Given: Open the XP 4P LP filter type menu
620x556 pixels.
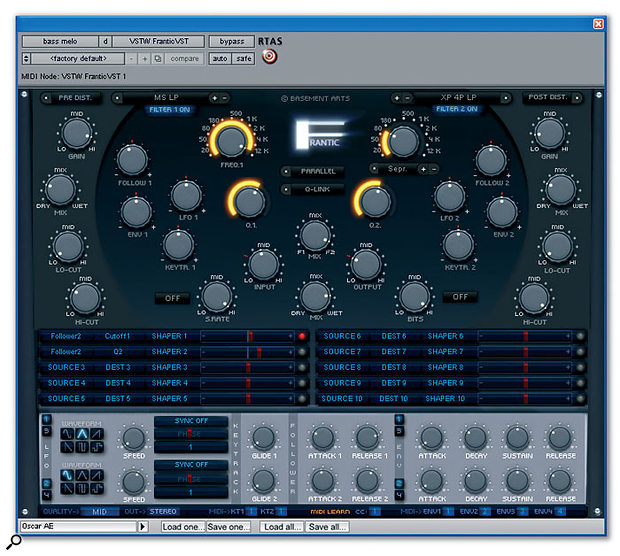Looking at the screenshot, I should [x=458, y=97].
